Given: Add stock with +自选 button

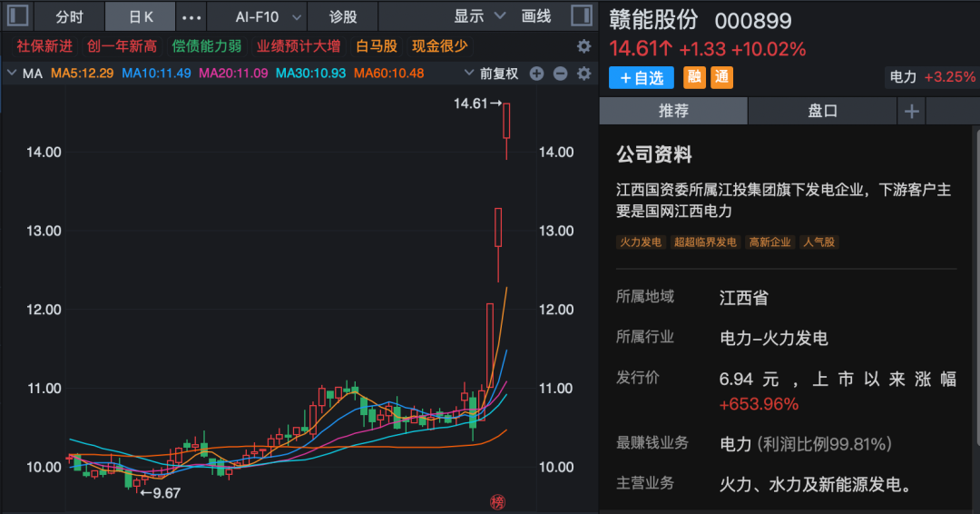Looking at the screenshot, I should pyautogui.click(x=642, y=78).
